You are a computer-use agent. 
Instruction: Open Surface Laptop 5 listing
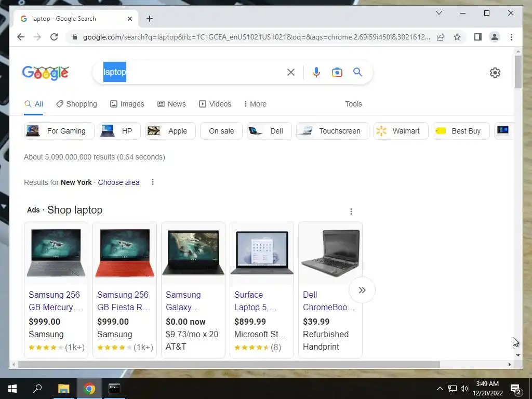coord(256,301)
